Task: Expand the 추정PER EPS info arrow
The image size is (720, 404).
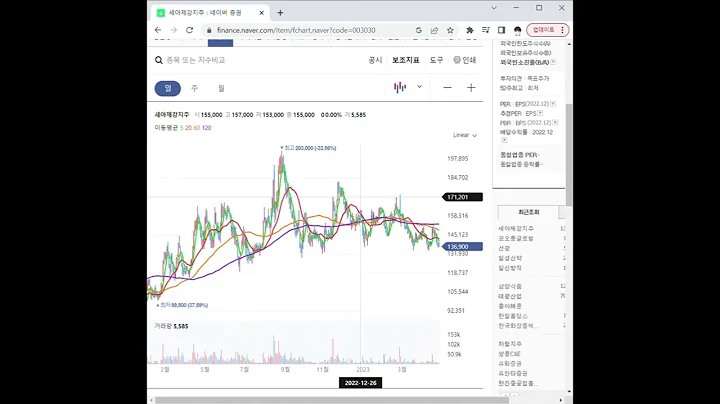Action: tap(540, 113)
